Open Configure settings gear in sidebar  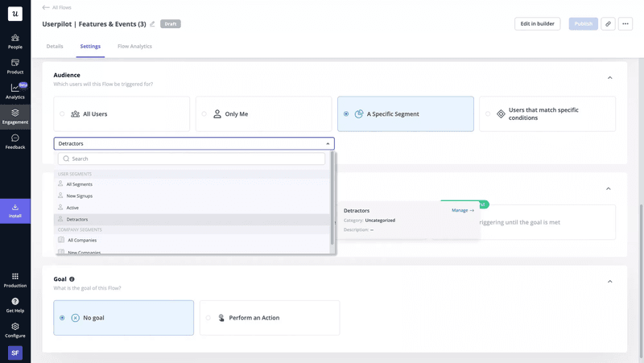(15, 330)
